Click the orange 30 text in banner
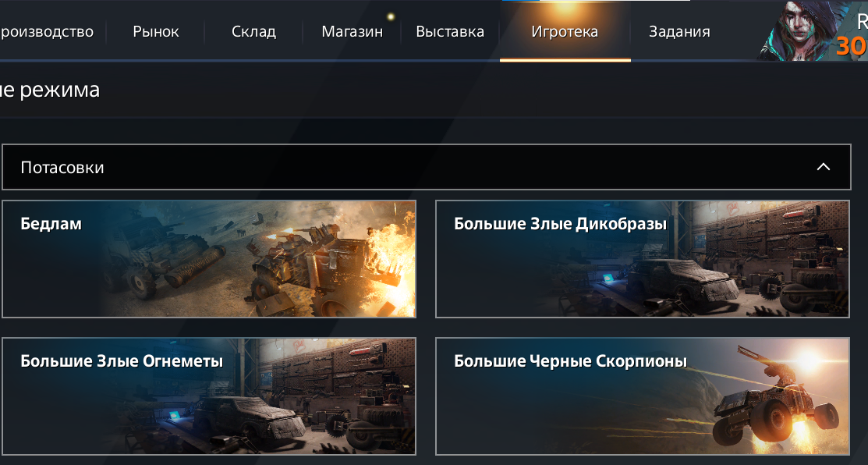 852,46
